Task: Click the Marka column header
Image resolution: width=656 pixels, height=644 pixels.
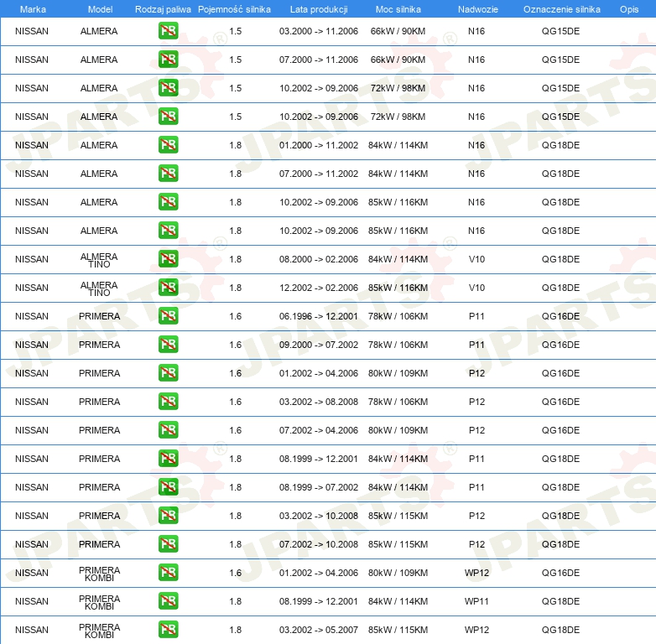Action: click(33, 9)
